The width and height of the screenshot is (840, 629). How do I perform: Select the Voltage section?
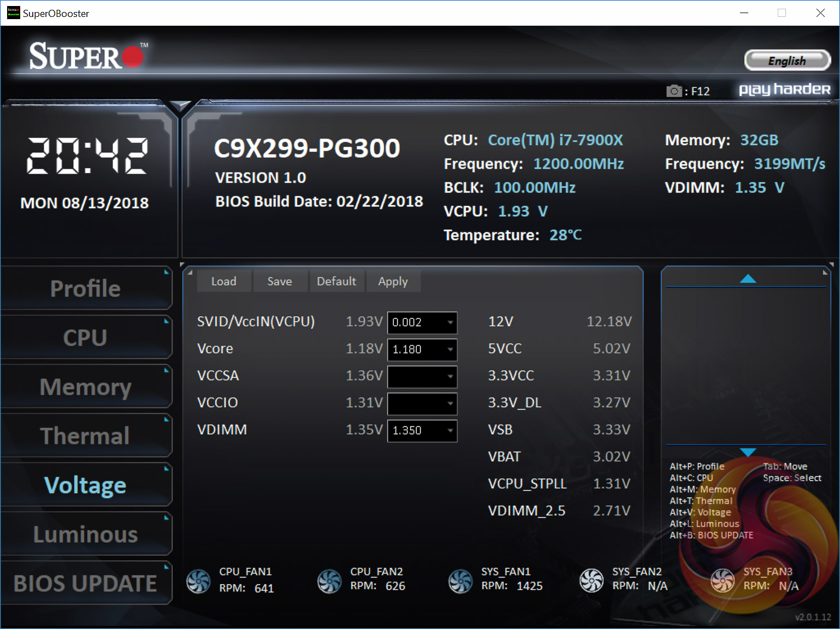[86, 485]
